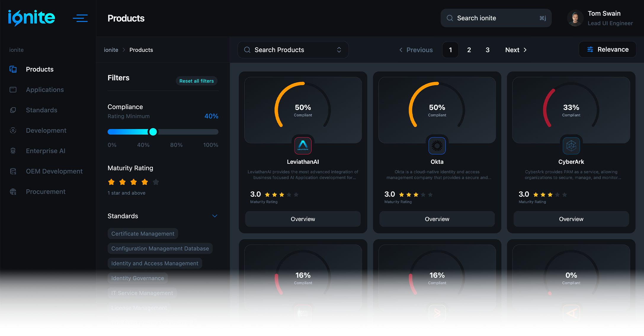
Task: Click the breadcrumb chevron separator after ionite
Action: click(124, 50)
